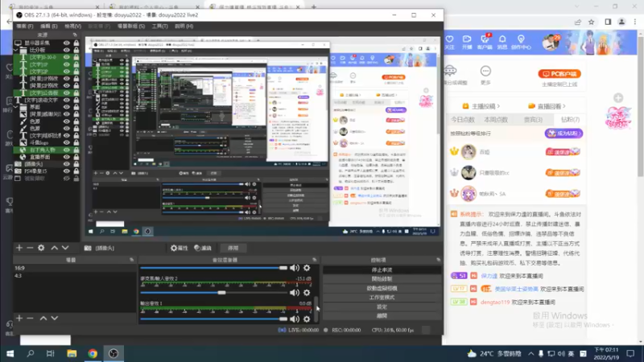Viewport: 644px width, 362px height.
Task: Switch to 本周点数 tab
Action: pyautogui.click(x=496, y=119)
